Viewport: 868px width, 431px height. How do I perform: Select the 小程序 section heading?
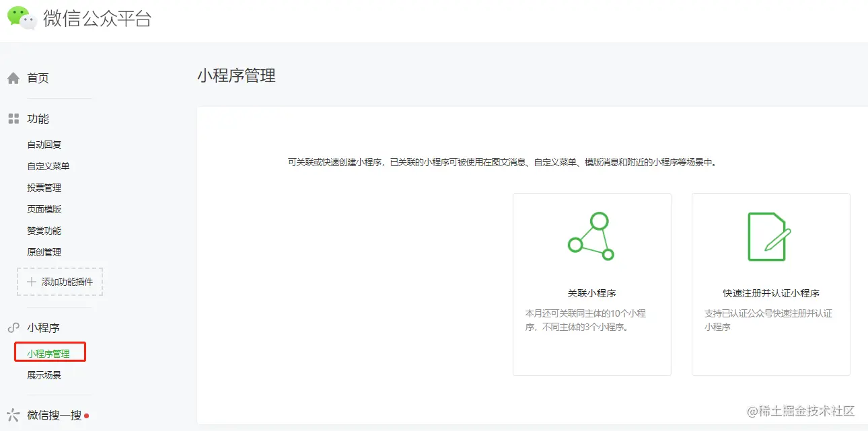[44, 328]
